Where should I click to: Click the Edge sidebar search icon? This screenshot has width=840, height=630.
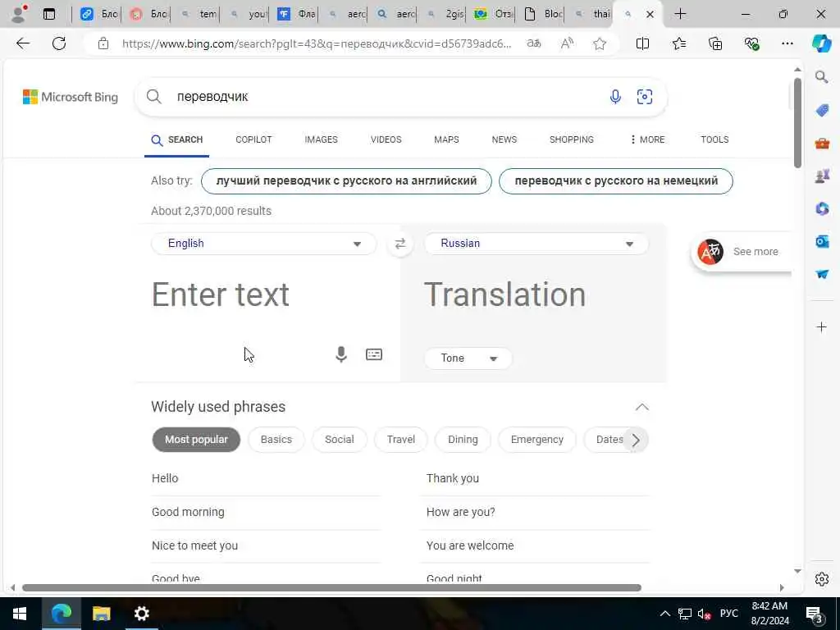[x=822, y=77]
